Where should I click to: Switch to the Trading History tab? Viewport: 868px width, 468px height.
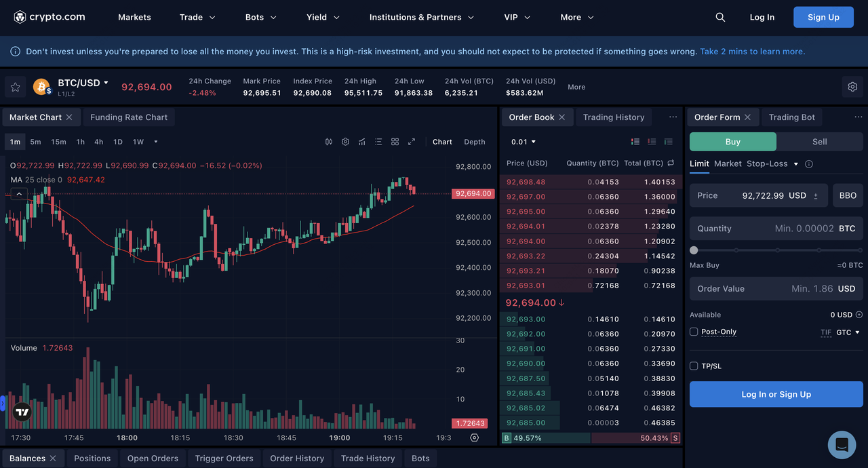pyautogui.click(x=613, y=117)
